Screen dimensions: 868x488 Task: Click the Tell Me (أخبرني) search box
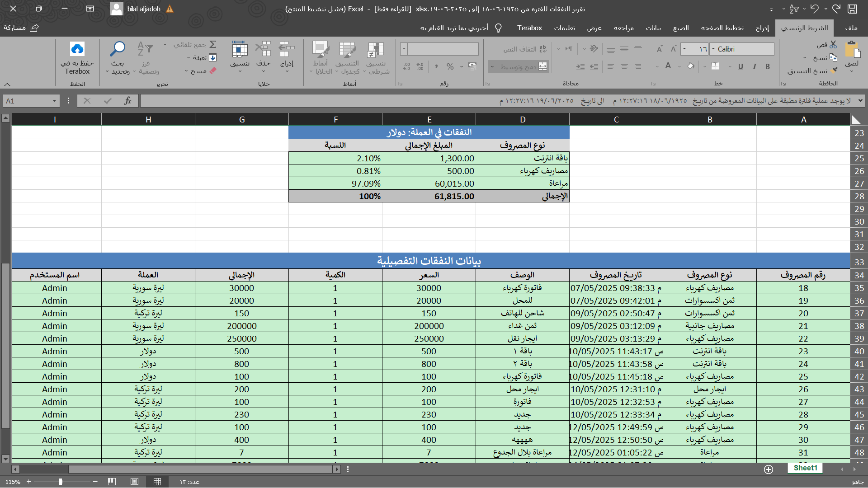(x=461, y=28)
